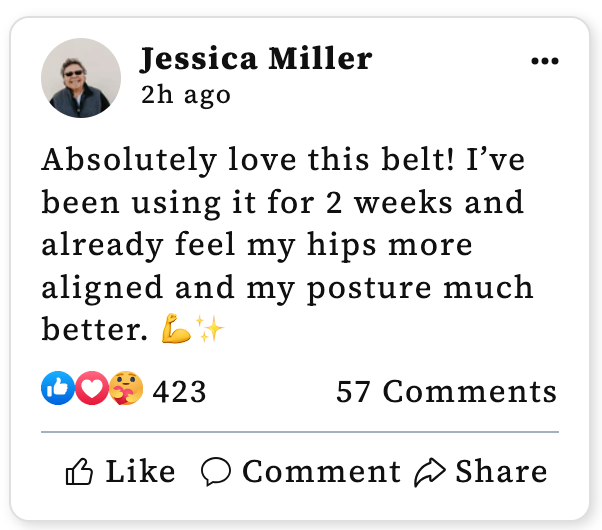This screenshot has height=530, width=602.
Task: Click the blue thumbs-up reaction icon
Action: [x=55, y=389]
